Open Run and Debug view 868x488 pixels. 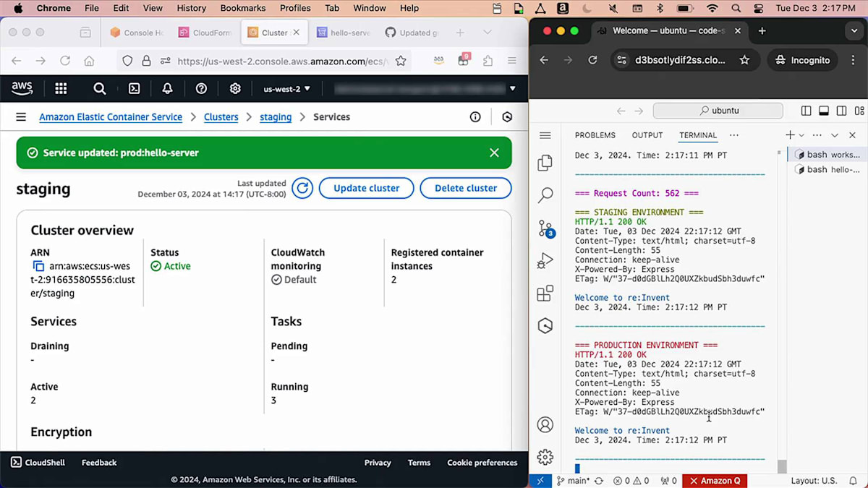tap(545, 261)
